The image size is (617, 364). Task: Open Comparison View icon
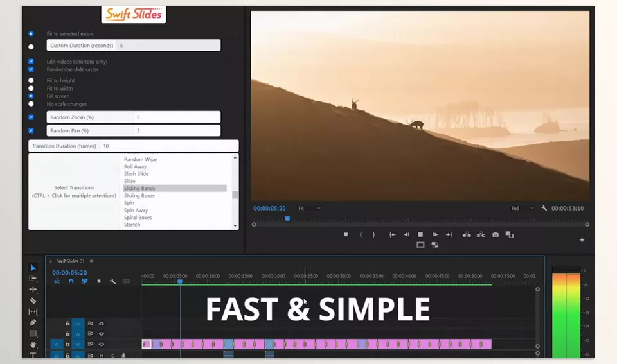[510, 235]
